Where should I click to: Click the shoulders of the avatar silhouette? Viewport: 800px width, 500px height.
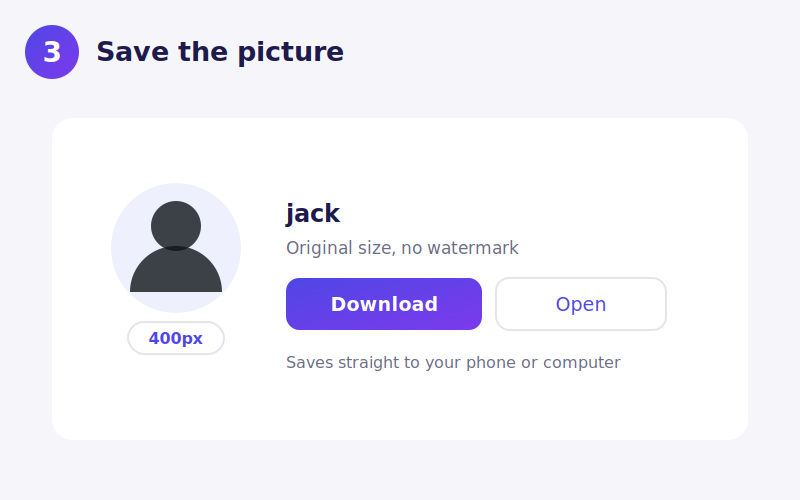[176, 271]
